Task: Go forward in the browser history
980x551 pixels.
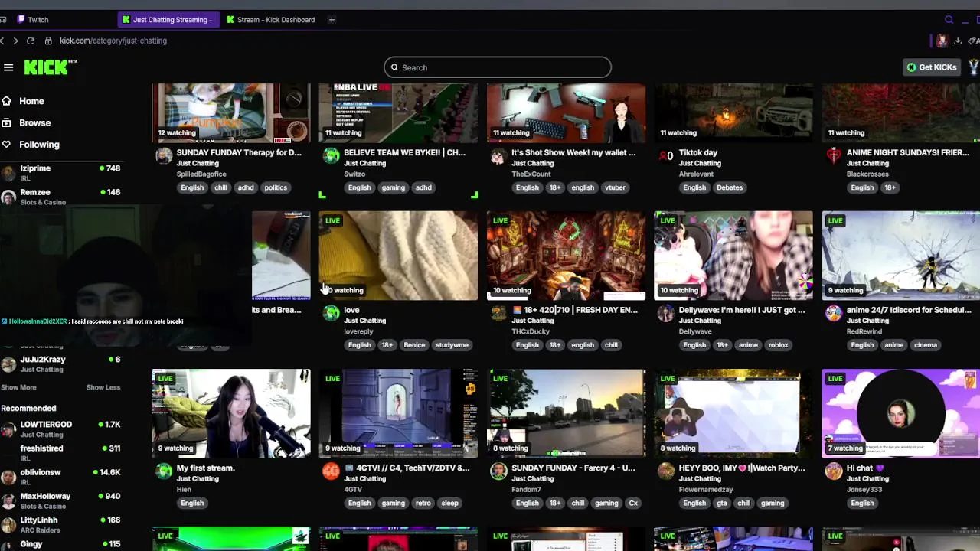Action: (15, 41)
